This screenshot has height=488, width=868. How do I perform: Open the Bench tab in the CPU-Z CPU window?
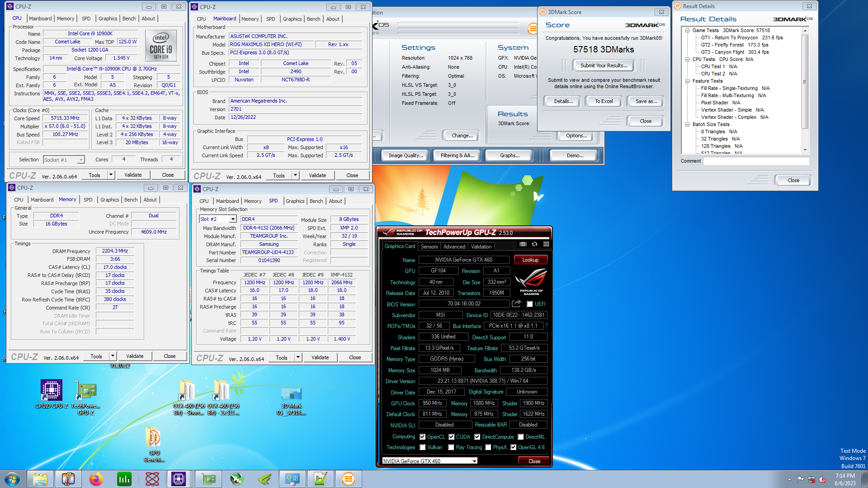(129, 19)
